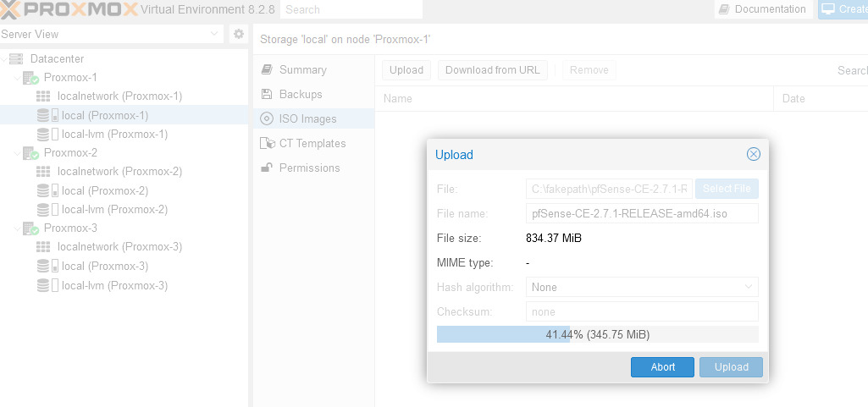Viewport: 868px width, 407px height.
Task: Click the Datacenter server icon
Action: point(16,58)
